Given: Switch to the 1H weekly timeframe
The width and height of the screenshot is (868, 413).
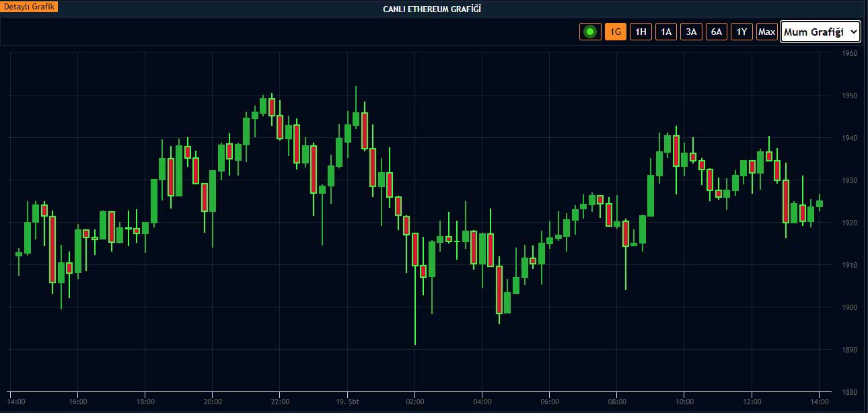Looking at the screenshot, I should click(x=641, y=32).
